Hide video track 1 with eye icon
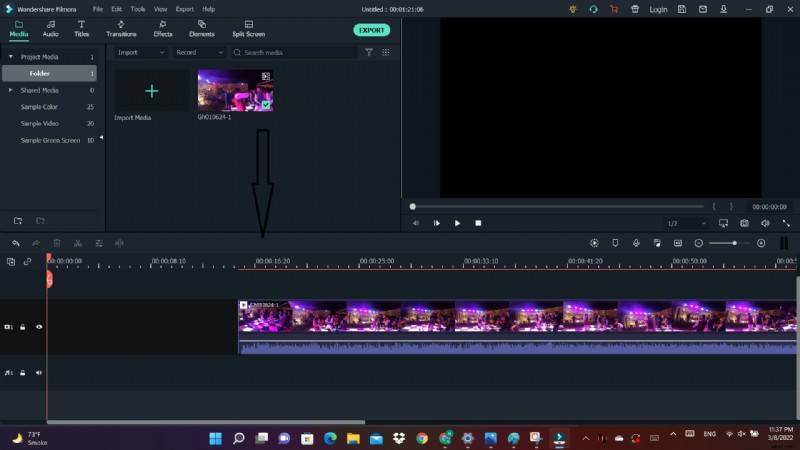Screen dimensions: 800x450 (x=39, y=327)
